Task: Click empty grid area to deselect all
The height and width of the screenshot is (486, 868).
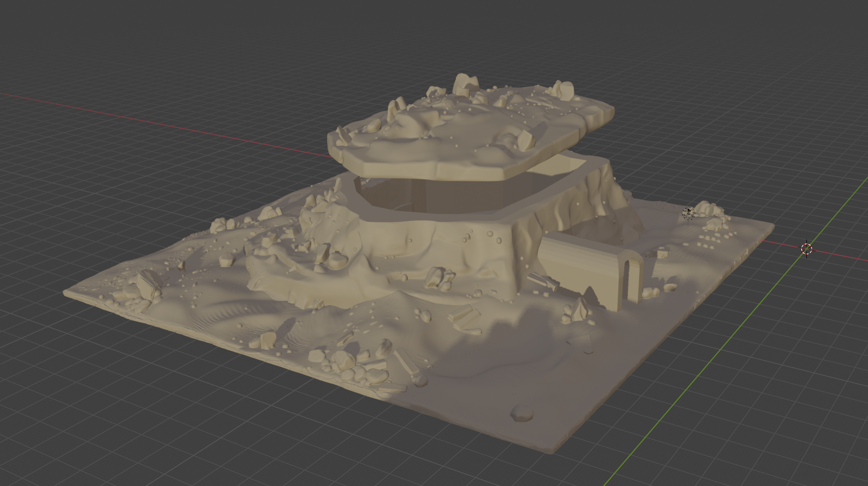Action: 155,414
